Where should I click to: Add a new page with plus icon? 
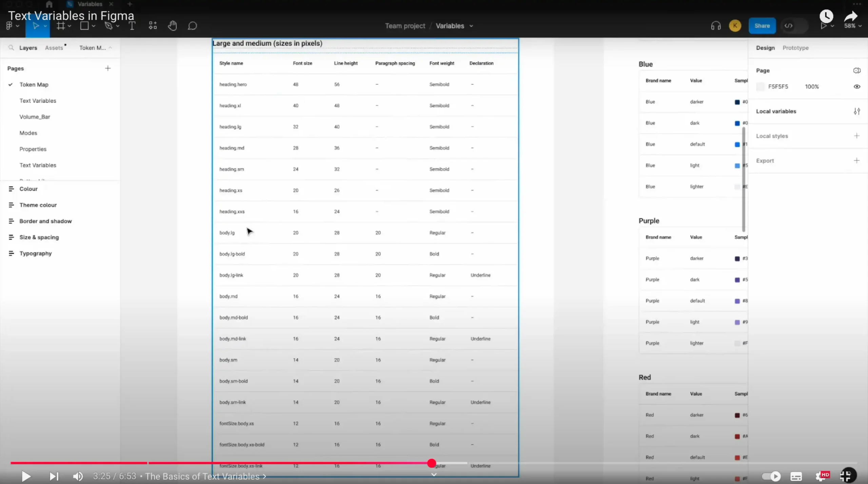coord(108,69)
